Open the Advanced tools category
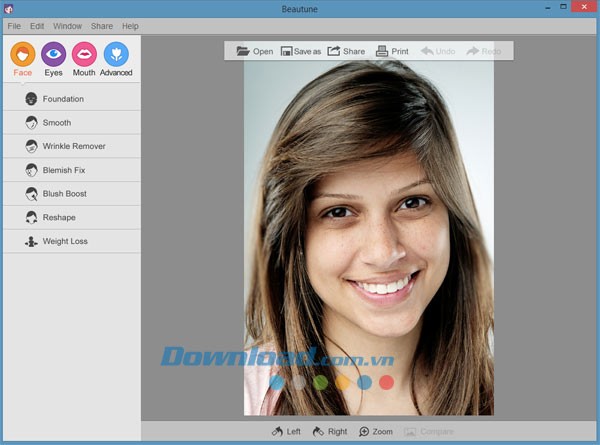This screenshot has width=600, height=445. tap(116, 55)
